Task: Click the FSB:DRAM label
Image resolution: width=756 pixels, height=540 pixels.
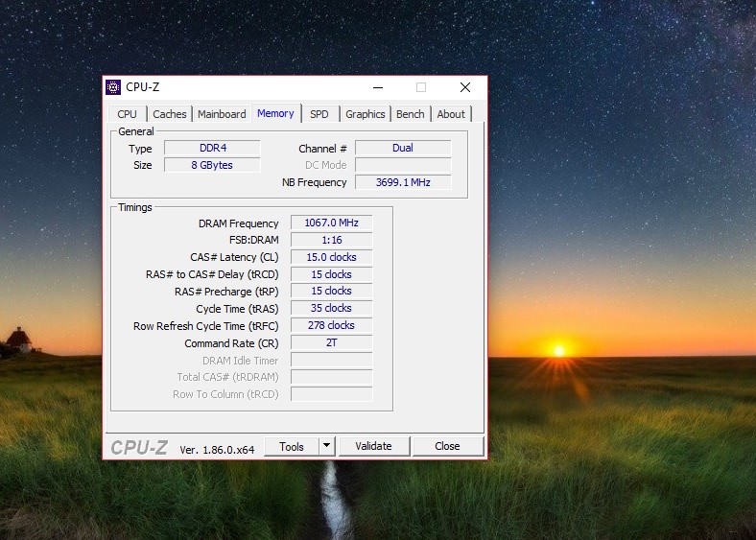Action: [x=254, y=240]
